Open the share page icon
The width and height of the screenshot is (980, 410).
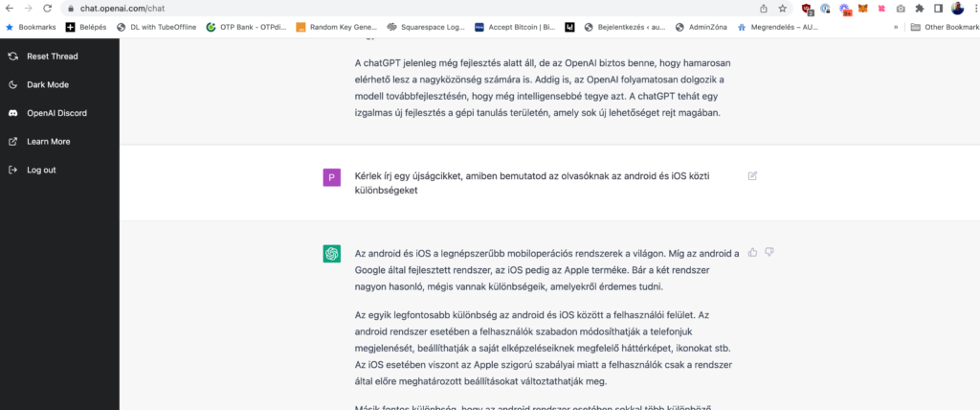tap(763, 8)
